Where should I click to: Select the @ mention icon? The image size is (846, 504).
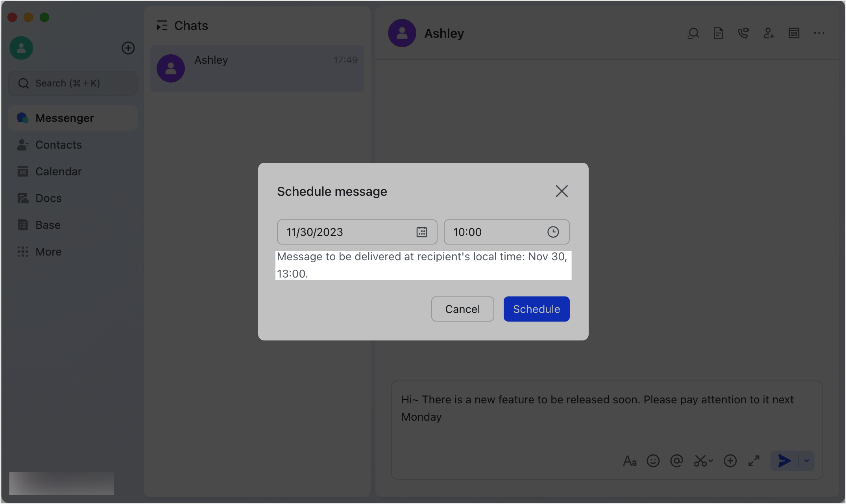677,461
